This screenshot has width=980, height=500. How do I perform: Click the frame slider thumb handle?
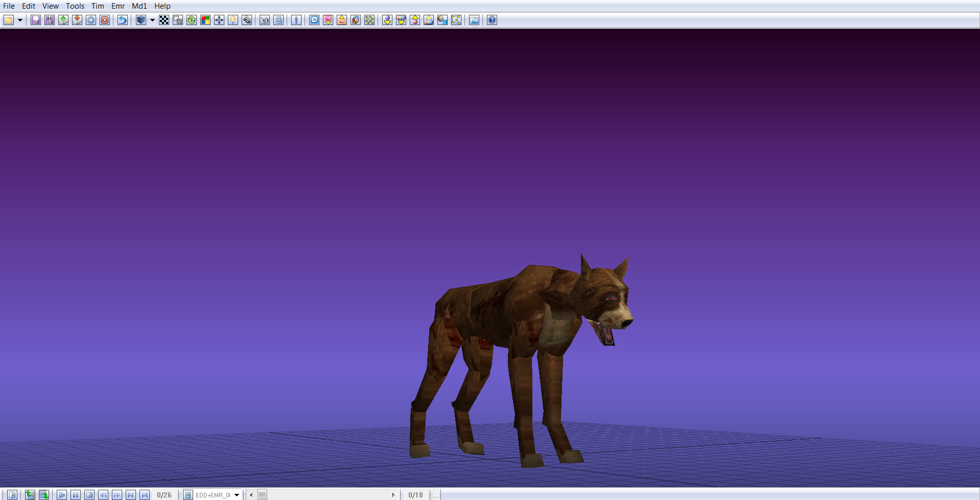click(x=262, y=495)
